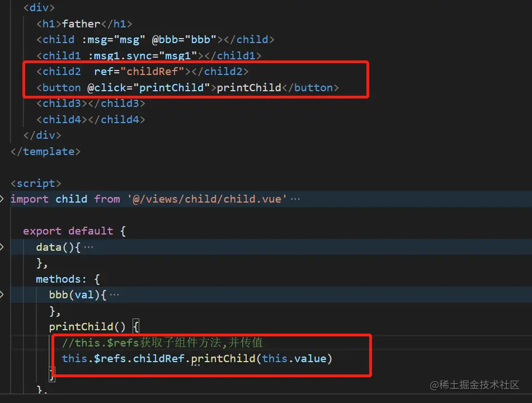Expand the folded import block chevron
Viewport: 532px width, 403px height.
point(2,199)
